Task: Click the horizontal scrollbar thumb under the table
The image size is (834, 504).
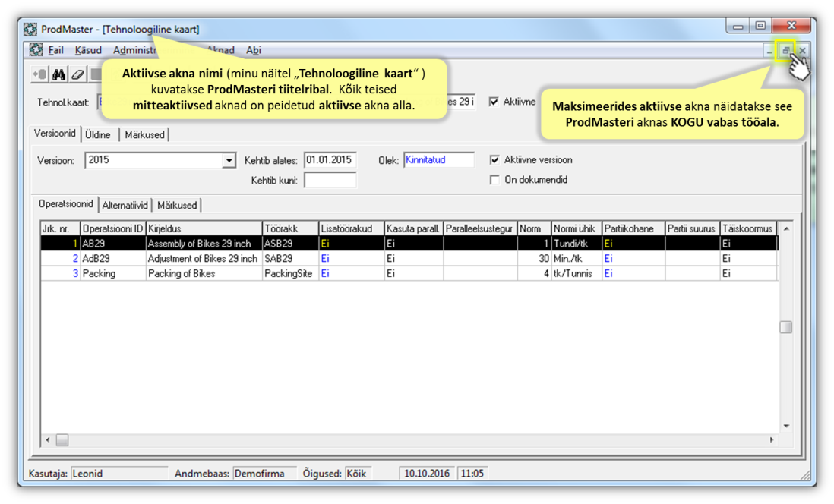Action: point(62,440)
